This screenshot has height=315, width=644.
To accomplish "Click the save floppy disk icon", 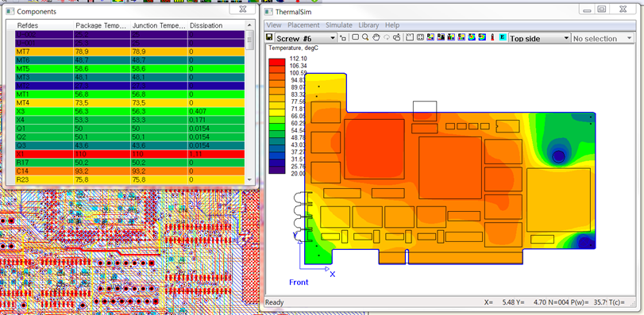I will click(x=269, y=37).
